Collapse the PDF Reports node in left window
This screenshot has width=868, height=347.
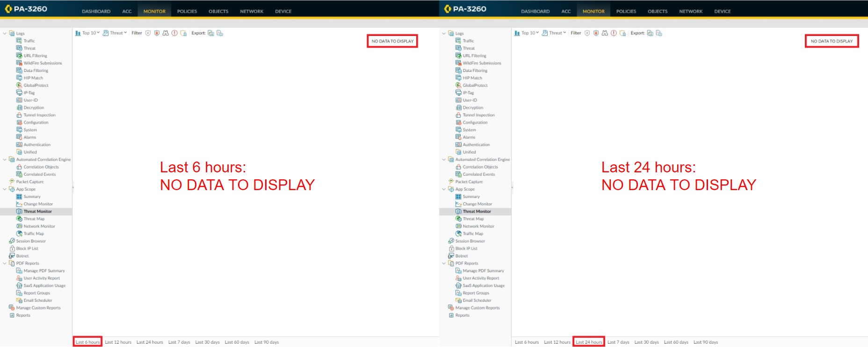(5, 263)
